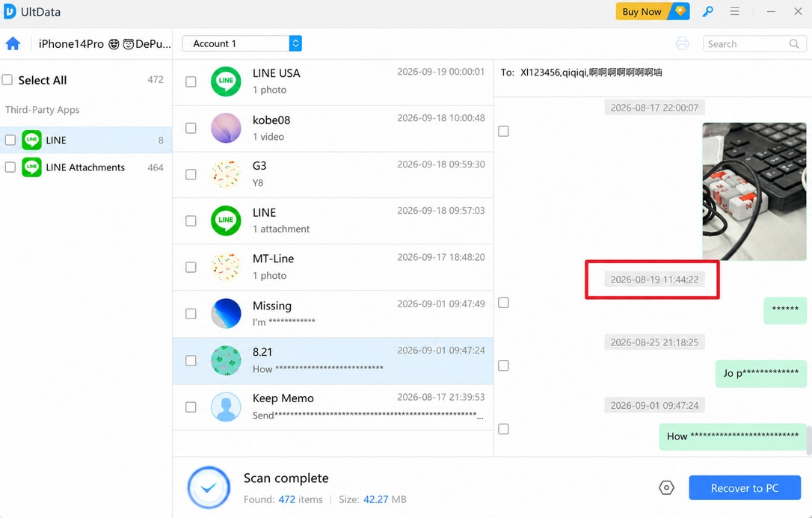
Task: Open the MT-Line conversation name
Action: 274,259
